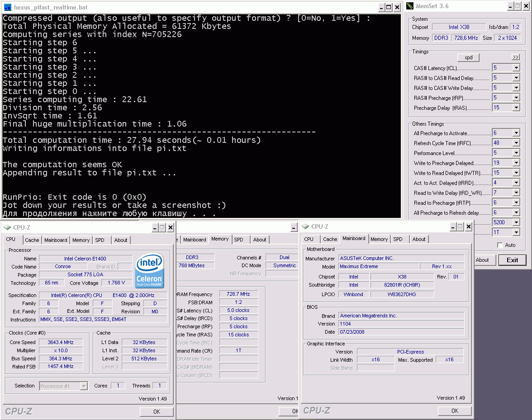Click the Maximus Extreme model field
Viewport: 532px width, 420px height.
378,266
